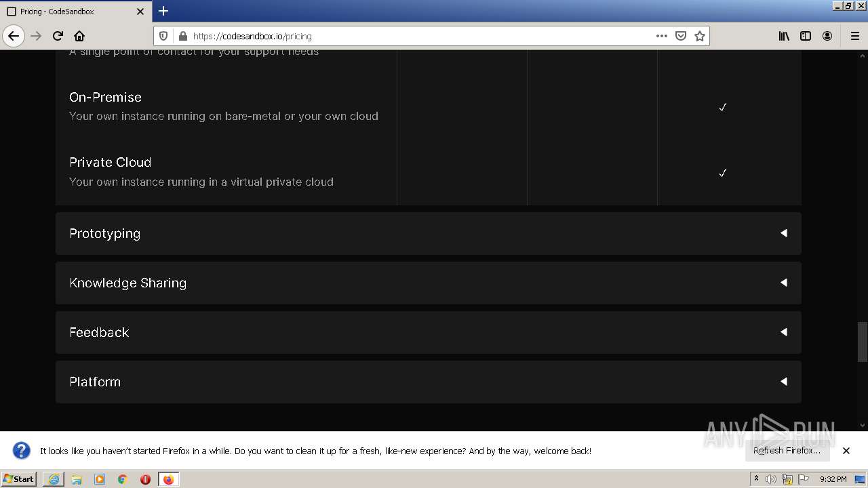This screenshot has width=868, height=488.
Task: Bookmark this page with star icon
Action: point(700,36)
